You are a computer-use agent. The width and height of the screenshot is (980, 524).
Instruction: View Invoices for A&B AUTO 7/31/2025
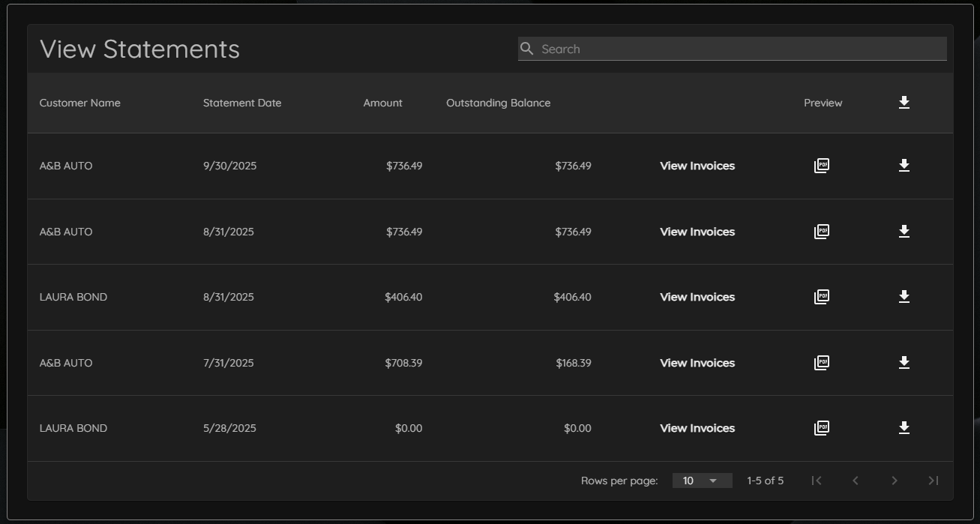(x=697, y=363)
